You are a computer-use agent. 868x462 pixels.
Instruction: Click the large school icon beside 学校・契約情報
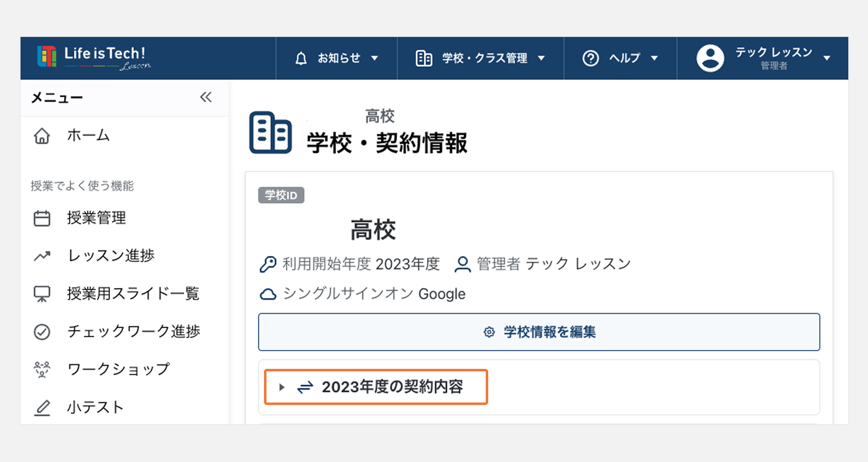(270, 133)
